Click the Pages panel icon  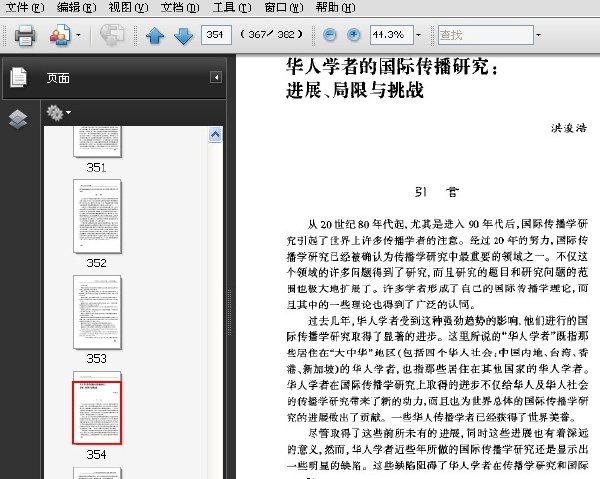point(18,77)
